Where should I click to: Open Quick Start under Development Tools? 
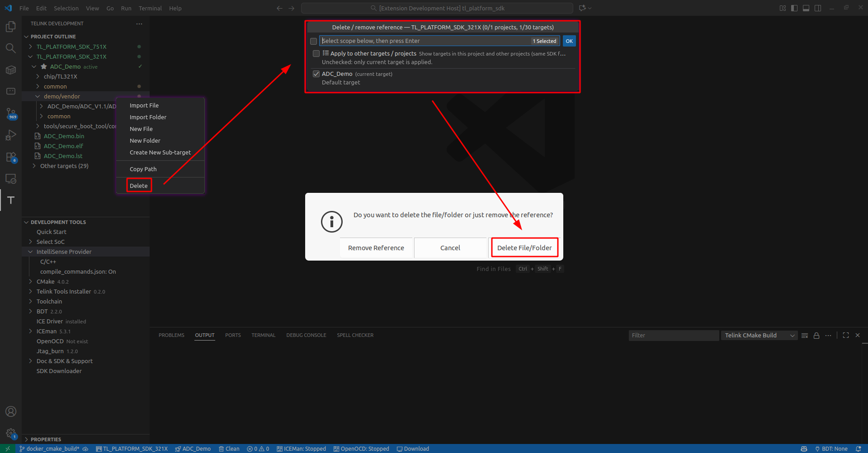click(x=52, y=232)
